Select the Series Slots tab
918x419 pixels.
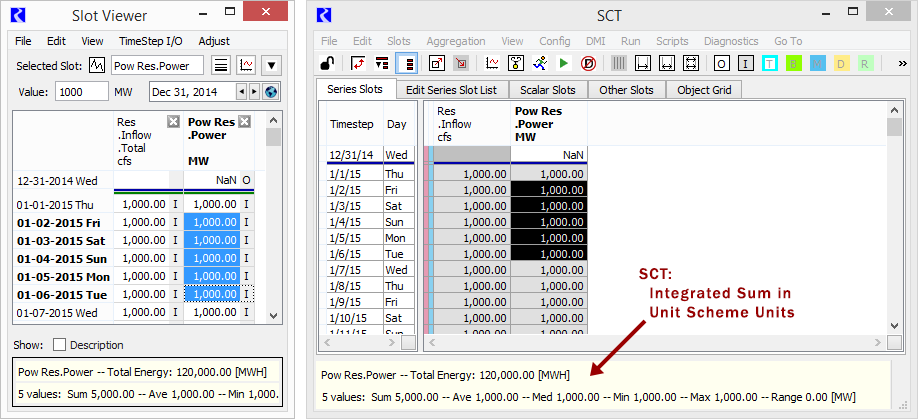[355, 90]
